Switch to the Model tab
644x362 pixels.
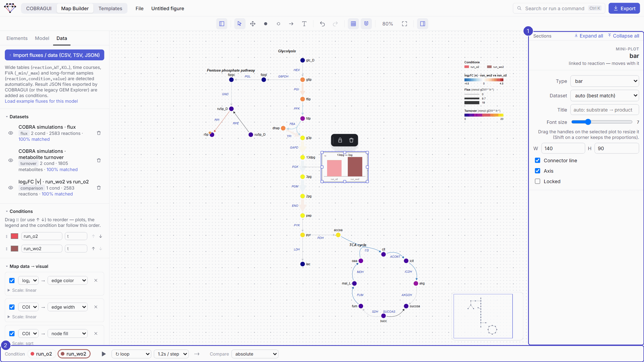42,38
